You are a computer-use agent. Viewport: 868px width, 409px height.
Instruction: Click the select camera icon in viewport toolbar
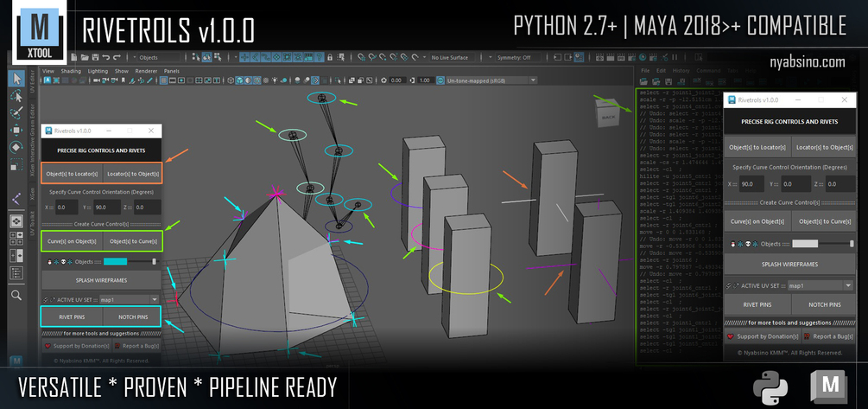tap(97, 80)
